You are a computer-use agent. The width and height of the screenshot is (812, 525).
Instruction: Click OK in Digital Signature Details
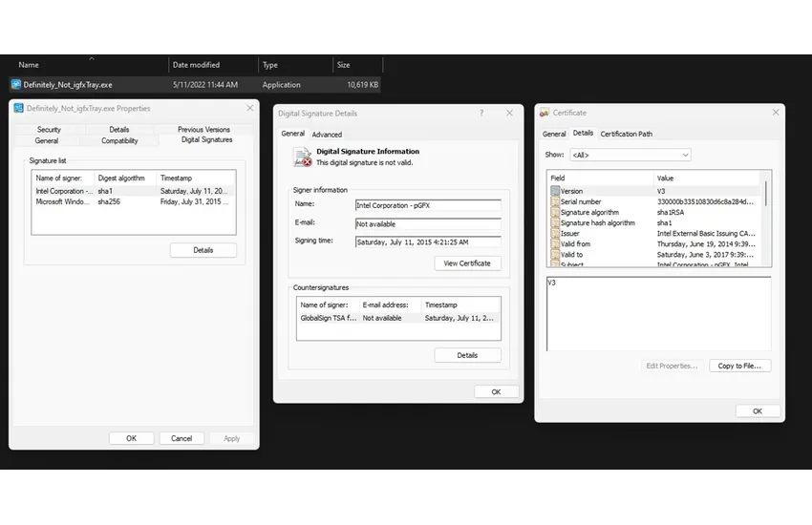496,392
